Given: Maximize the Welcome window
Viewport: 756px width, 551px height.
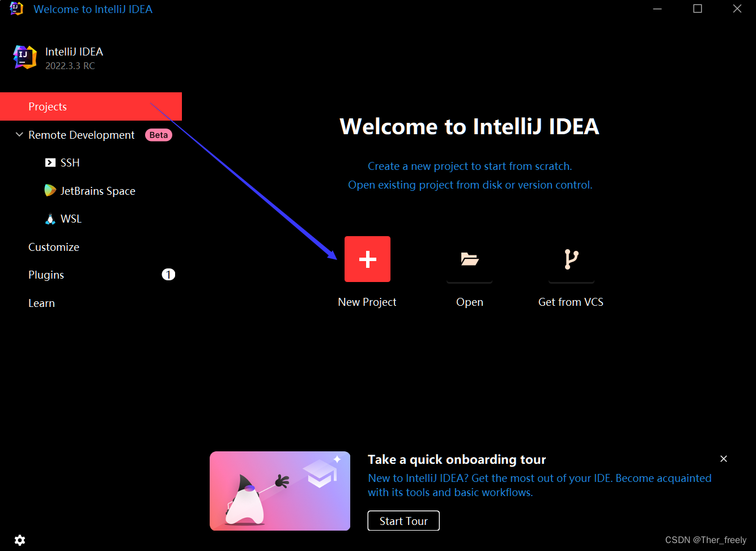Looking at the screenshot, I should click(x=698, y=9).
